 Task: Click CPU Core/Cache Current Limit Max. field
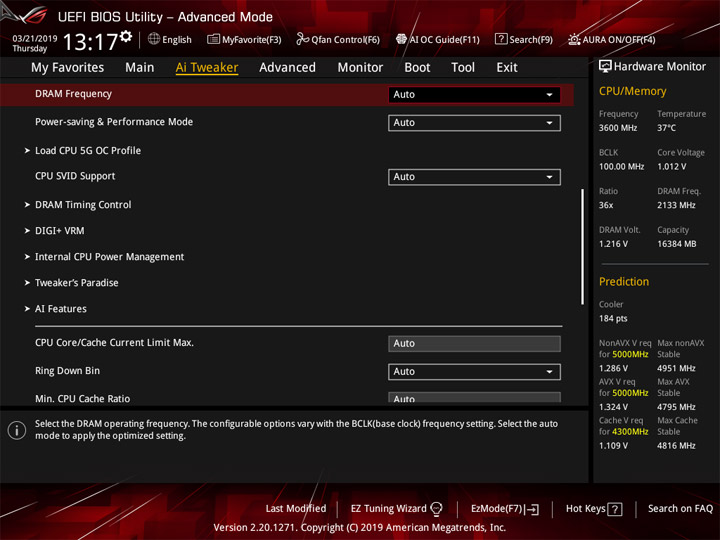[x=474, y=343]
